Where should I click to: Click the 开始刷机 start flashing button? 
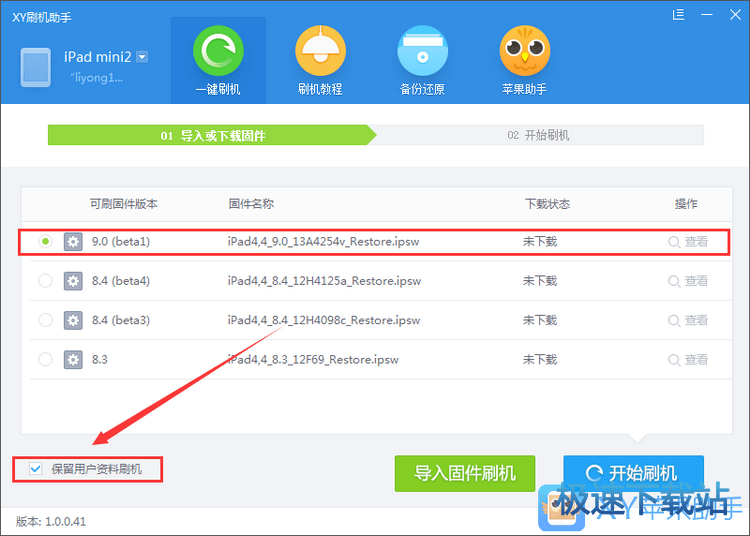[633, 473]
